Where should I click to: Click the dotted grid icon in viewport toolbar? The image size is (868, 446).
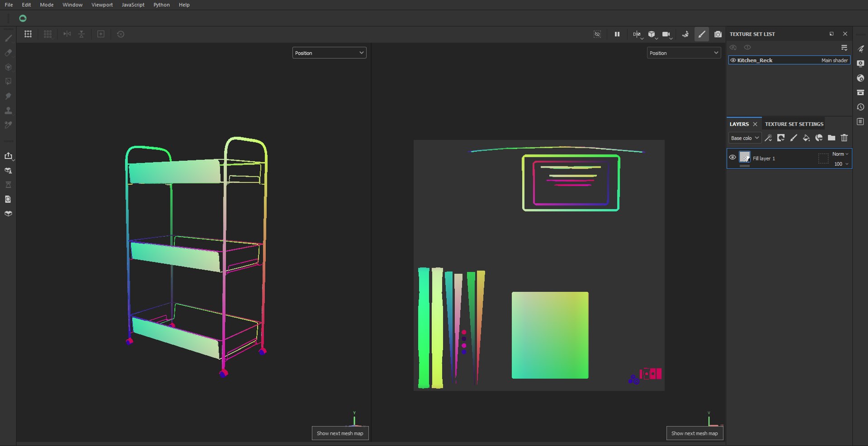click(x=47, y=34)
